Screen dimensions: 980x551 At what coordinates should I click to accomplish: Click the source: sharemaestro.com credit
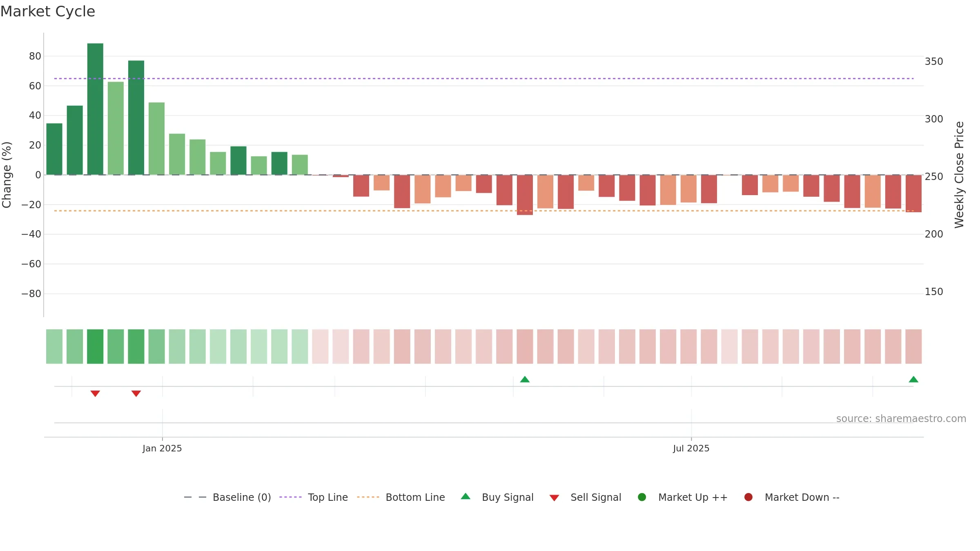point(901,419)
